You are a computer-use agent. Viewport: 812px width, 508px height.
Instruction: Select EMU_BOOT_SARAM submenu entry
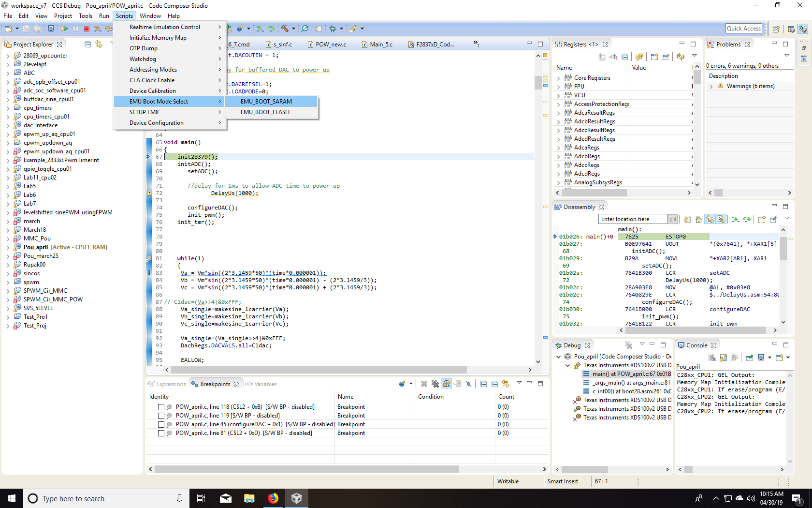coord(270,102)
